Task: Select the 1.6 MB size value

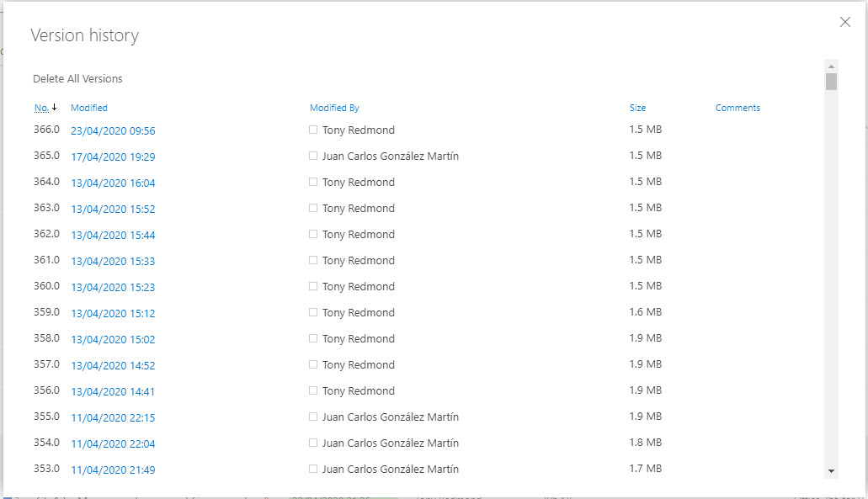Action: [x=646, y=312]
